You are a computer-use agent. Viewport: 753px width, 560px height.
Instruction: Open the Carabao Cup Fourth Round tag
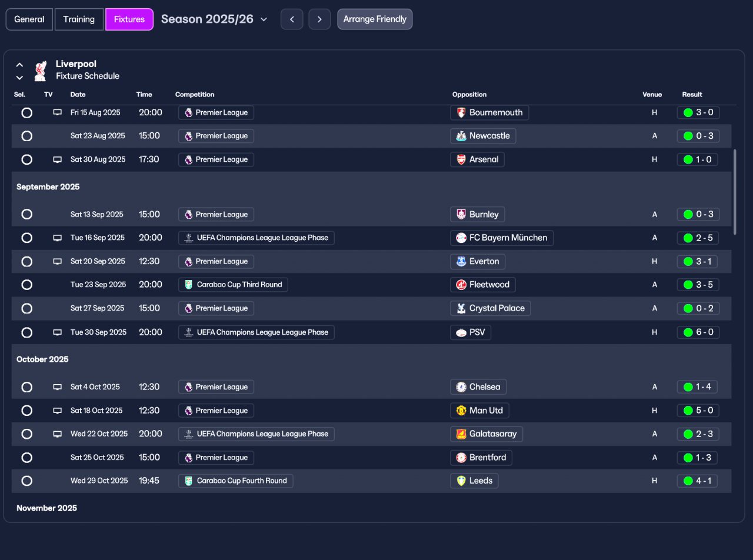pos(236,481)
